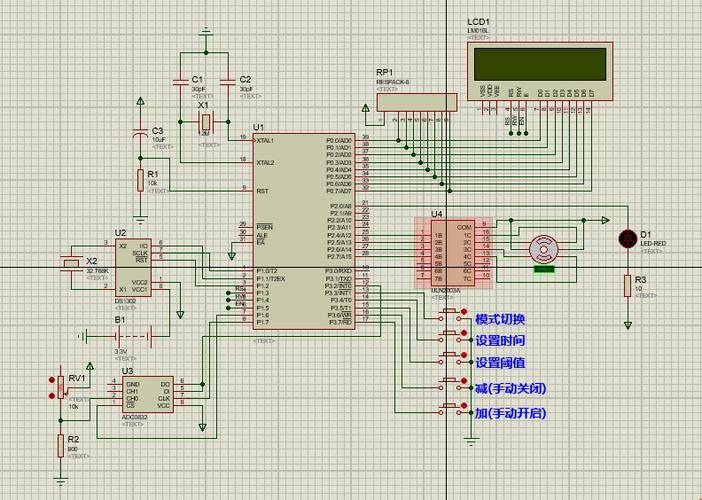Screen dimensions: 702x500
Task: Select resistor R2 symbol
Action: (x=60, y=445)
